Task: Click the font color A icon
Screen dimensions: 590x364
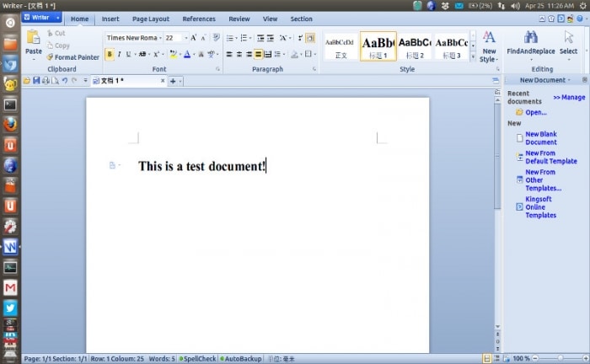Action: tap(187, 55)
